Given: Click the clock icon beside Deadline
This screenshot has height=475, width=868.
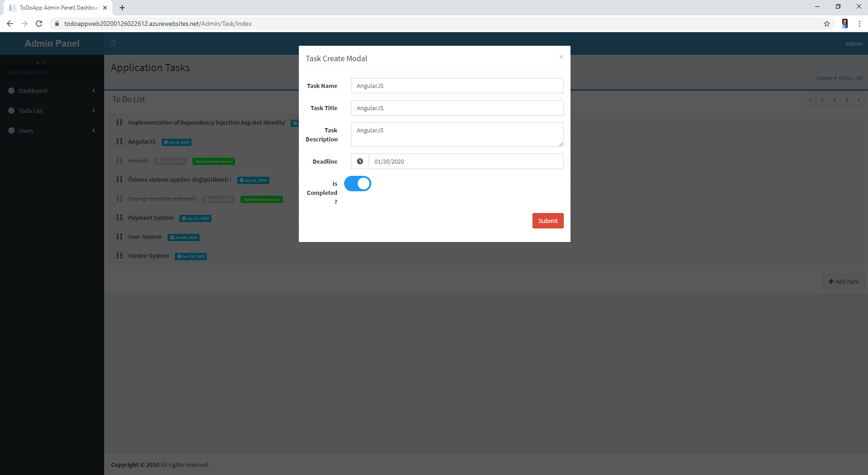Looking at the screenshot, I should tap(360, 161).
